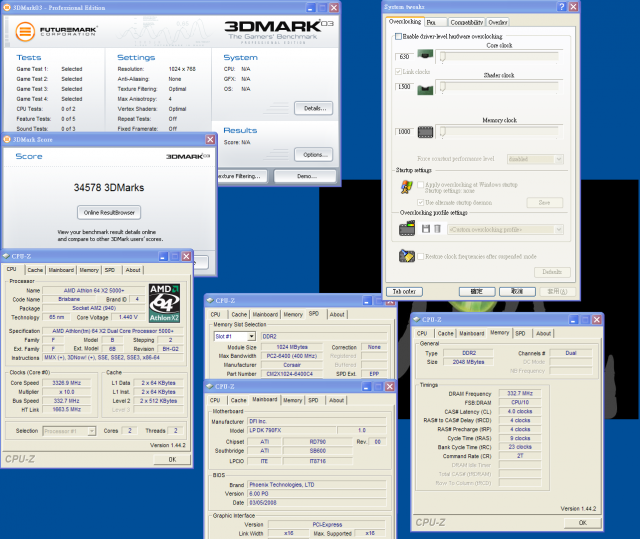
Task: Click the Core clock slider
Action: pos(499,56)
